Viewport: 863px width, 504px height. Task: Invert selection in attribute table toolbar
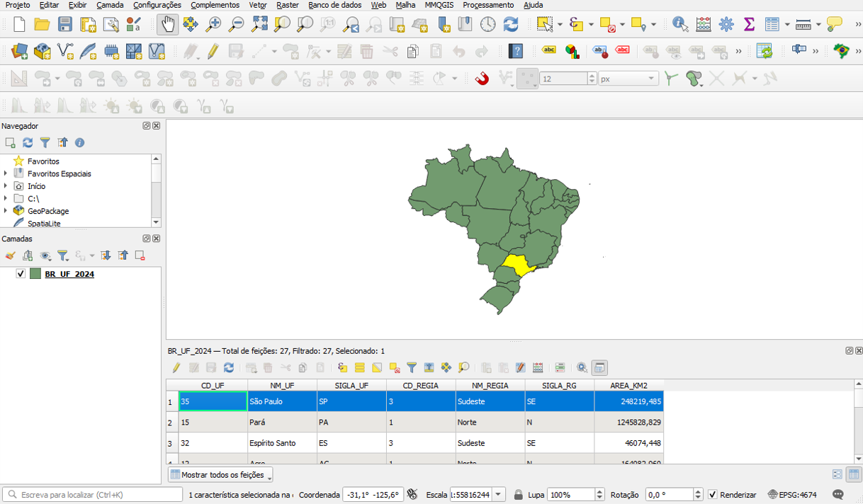[377, 368]
